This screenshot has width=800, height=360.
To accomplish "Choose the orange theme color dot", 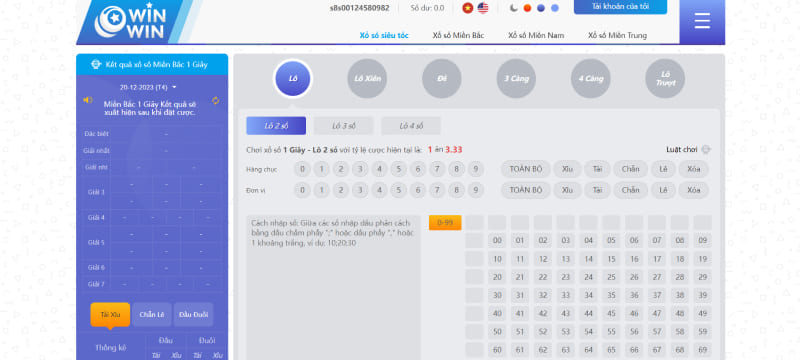I will pyautogui.click(x=528, y=8).
